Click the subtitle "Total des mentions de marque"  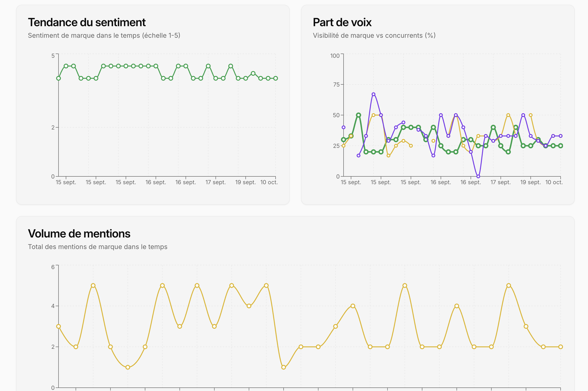click(x=97, y=247)
